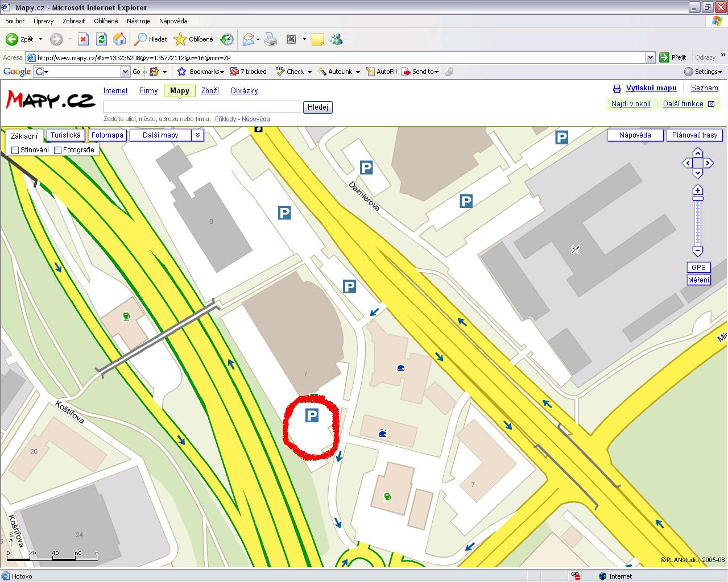Pan the map up with arrow
The height and width of the screenshot is (582, 728).
click(698, 153)
